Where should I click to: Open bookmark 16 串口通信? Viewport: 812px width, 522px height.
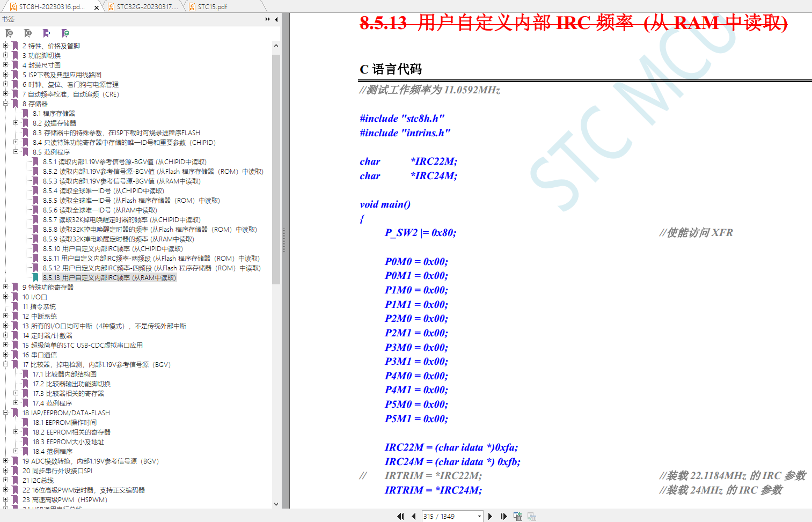click(39, 355)
